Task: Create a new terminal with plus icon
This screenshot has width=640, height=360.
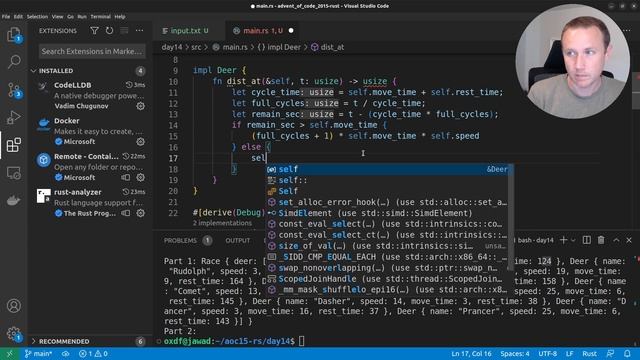Action: [x=563, y=240]
